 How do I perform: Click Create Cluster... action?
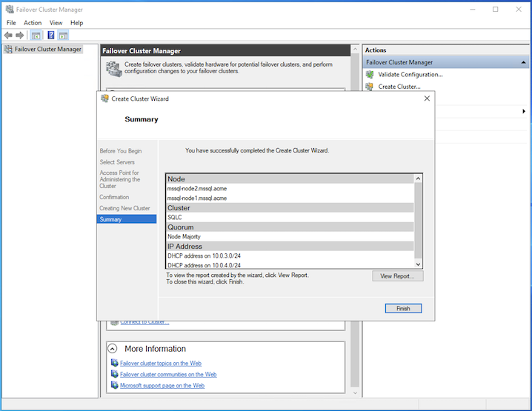pos(399,87)
